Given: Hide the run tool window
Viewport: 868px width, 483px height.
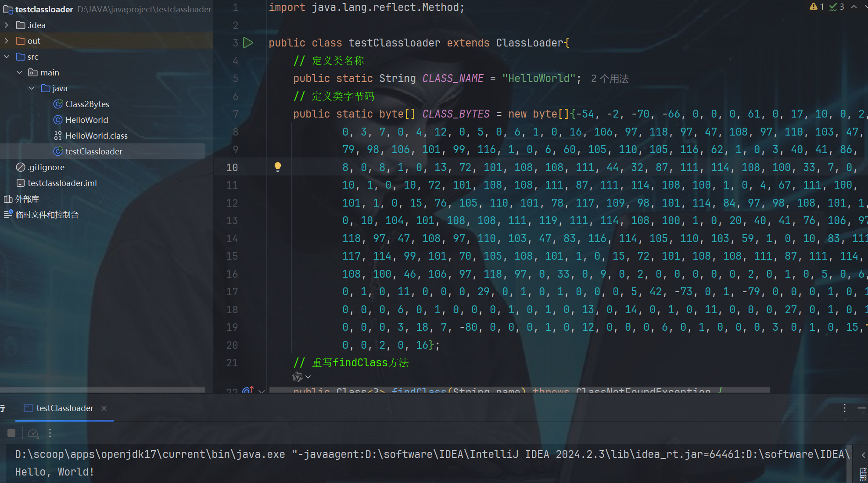Looking at the screenshot, I should [861, 408].
